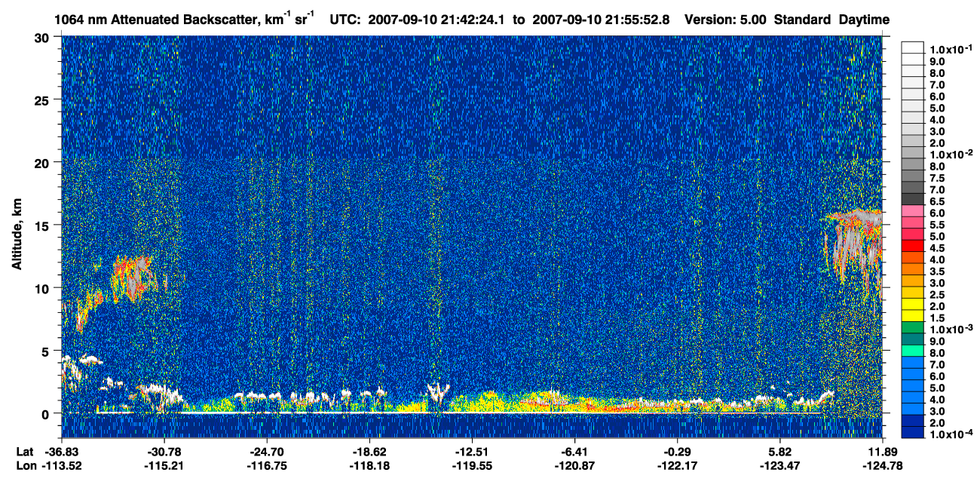This screenshot has width=980, height=503.
Task: Click the dark gray swatch labeled 6.5
Action: coord(913,201)
